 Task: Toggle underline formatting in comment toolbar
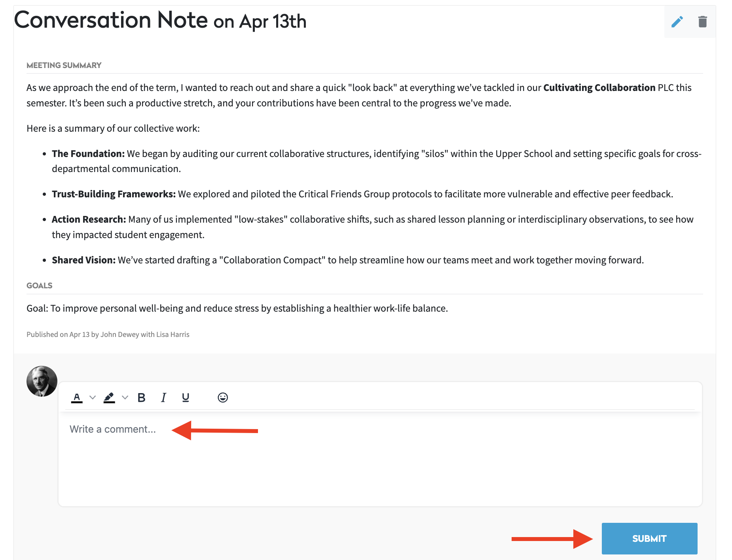tap(186, 397)
